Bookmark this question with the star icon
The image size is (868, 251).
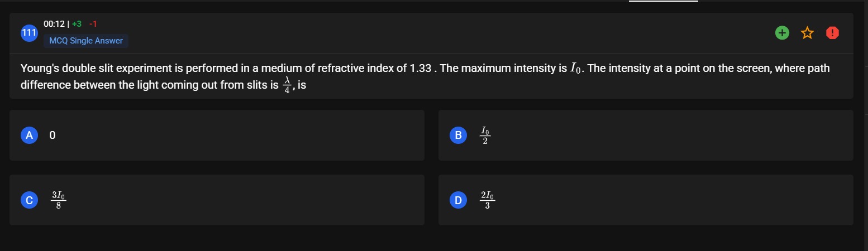807,33
